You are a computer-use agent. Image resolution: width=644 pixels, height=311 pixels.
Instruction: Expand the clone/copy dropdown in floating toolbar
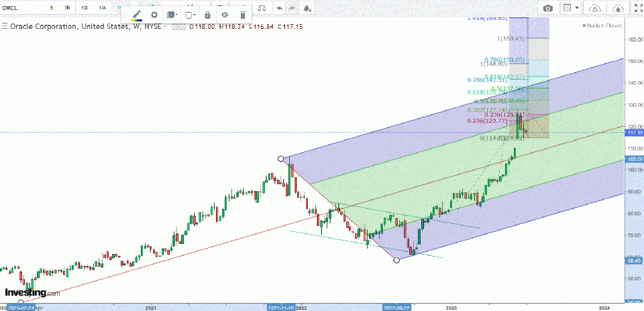pyautogui.click(x=191, y=15)
